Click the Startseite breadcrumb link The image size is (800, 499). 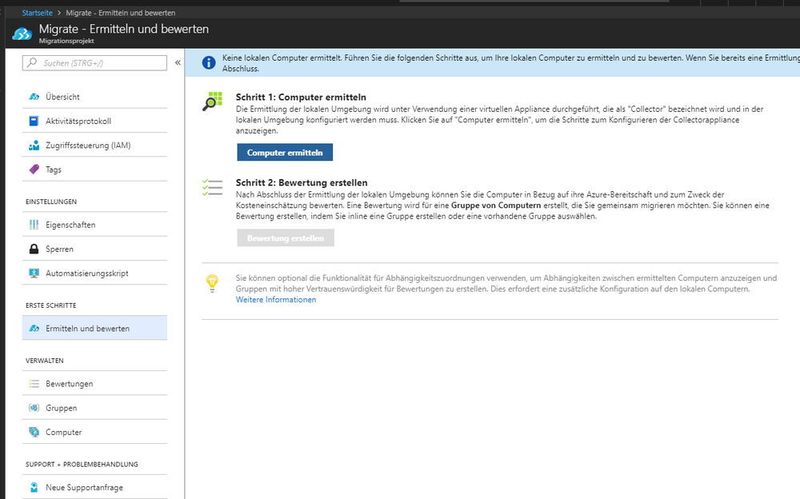click(x=37, y=13)
